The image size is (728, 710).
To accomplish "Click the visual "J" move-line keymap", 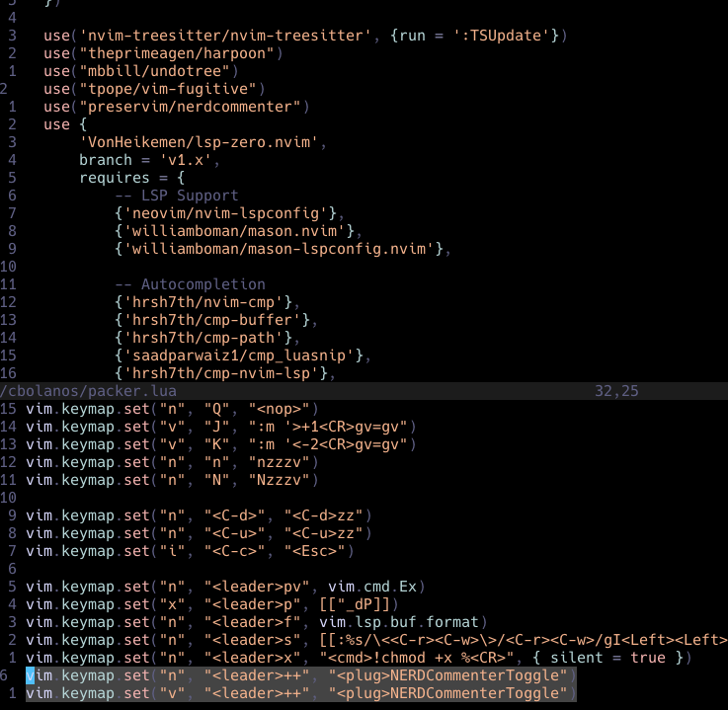I will pyautogui.click(x=220, y=427).
